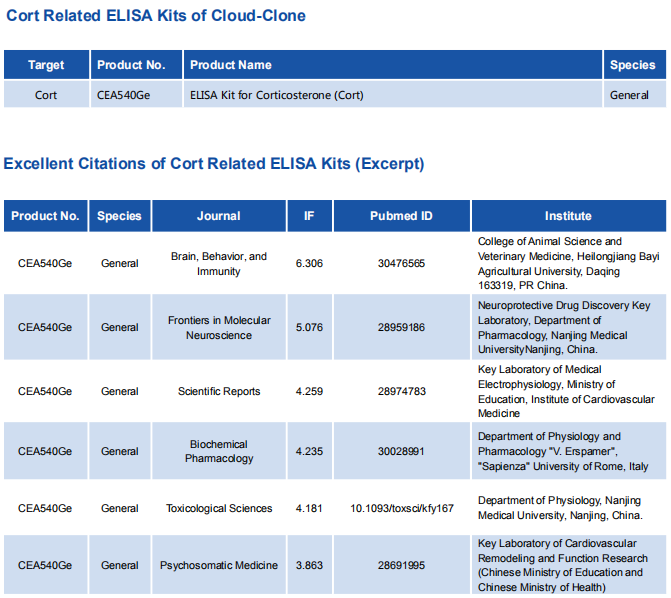Click the Product Name column header
This screenshot has width=671, height=598.
[x=231, y=65]
